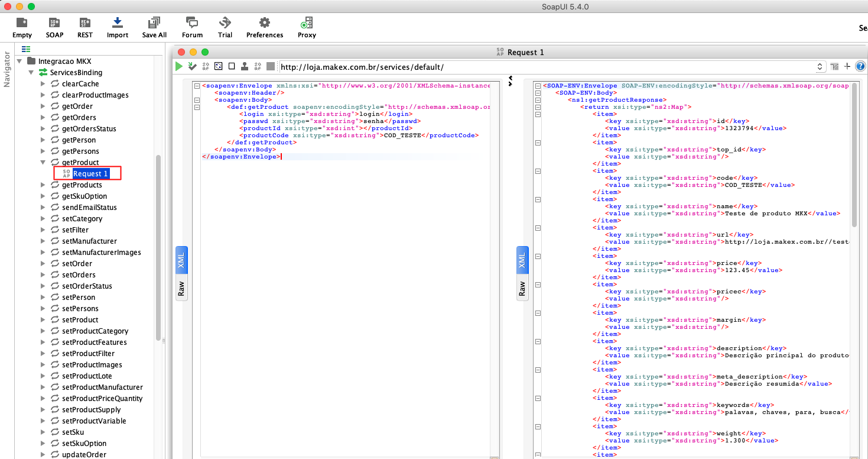Open the endpoint URL dropdown arrows
This screenshot has height=459, width=868.
820,67
